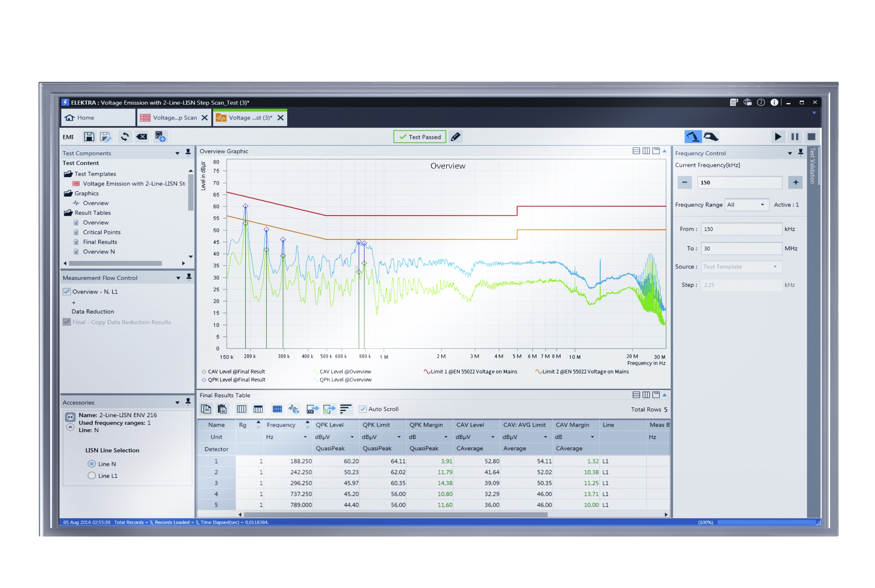Export the Final Results Table to Excel
The image size is (875, 588).
click(x=329, y=409)
